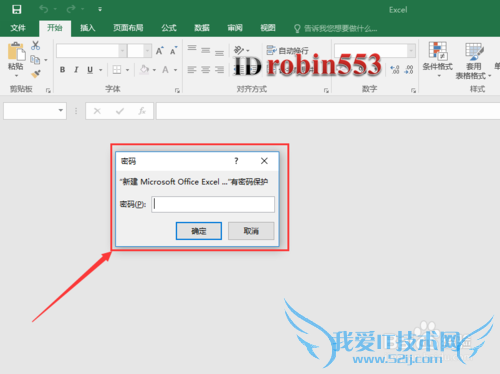Click the 取消 button in password dialog
The height and width of the screenshot is (374, 500).
click(251, 231)
